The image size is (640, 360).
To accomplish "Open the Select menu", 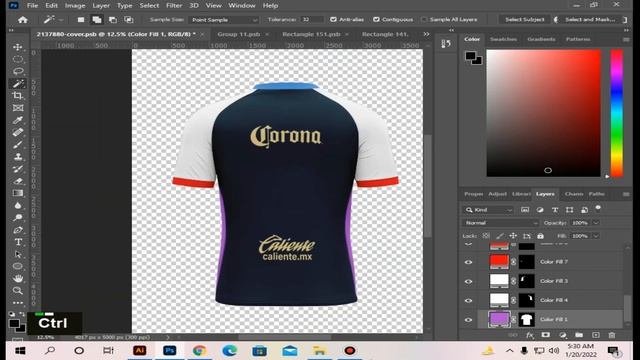I will click(149, 6).
